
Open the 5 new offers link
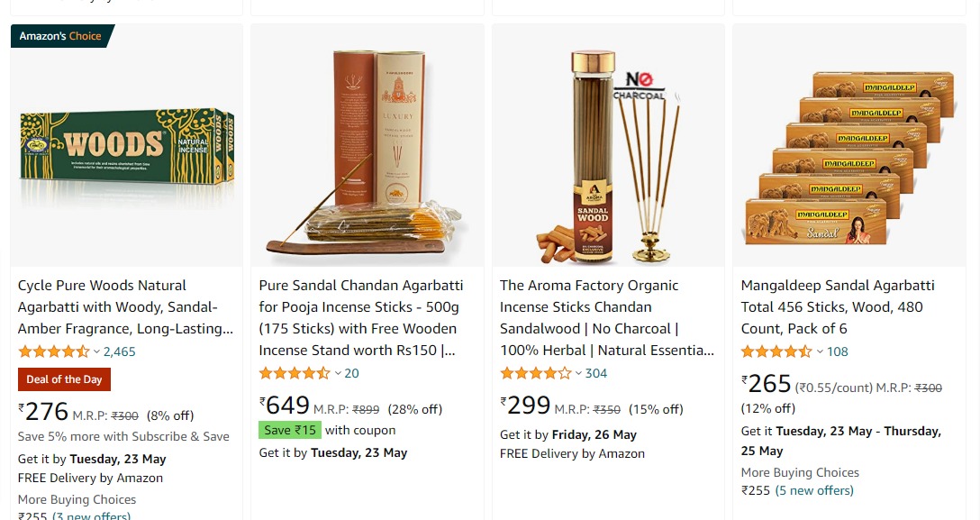point(814,490)
